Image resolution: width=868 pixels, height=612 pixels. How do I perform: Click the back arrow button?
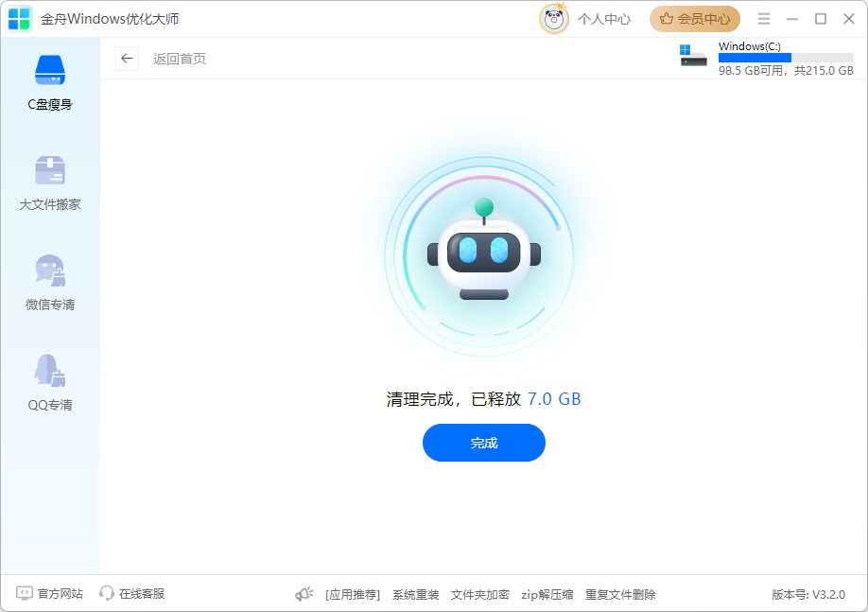[x=127, y=59]
